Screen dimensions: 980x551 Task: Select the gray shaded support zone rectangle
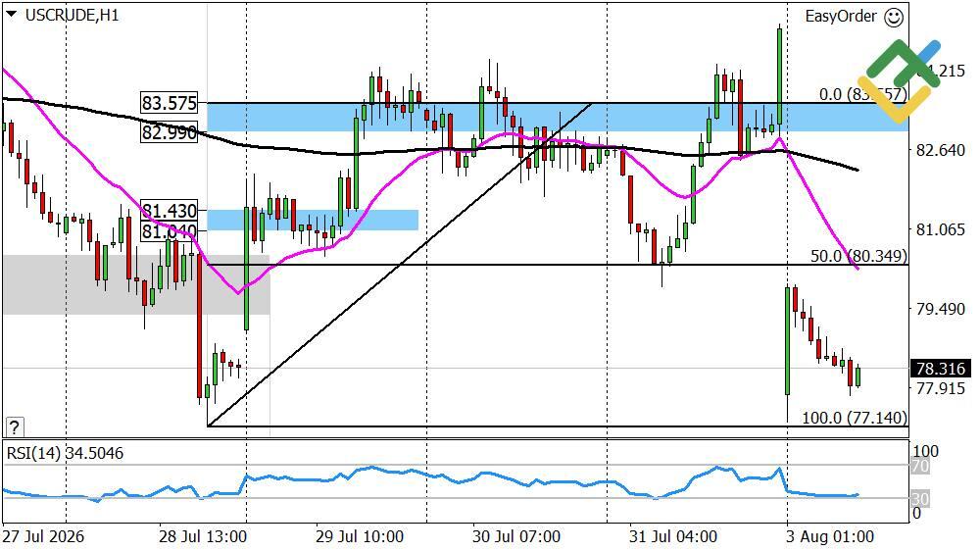[x=136, y=284]
